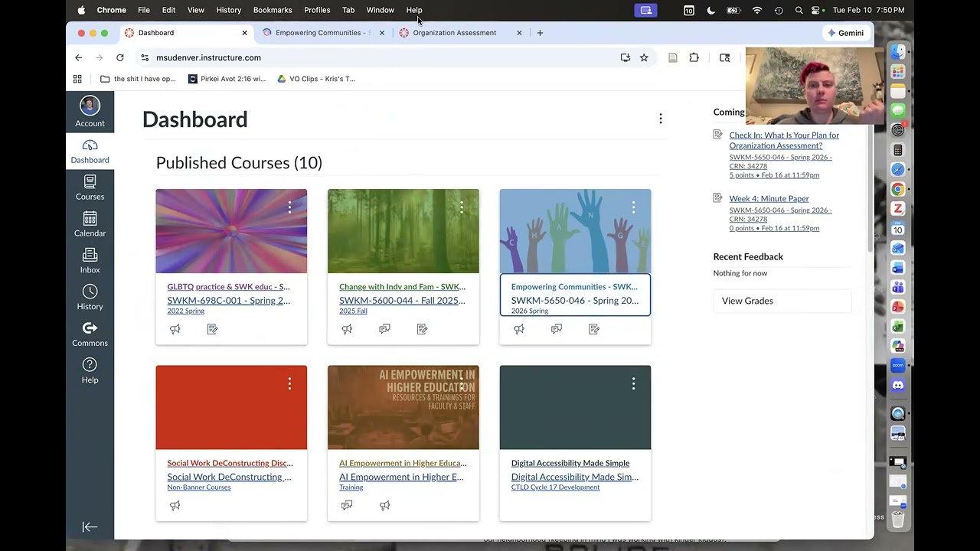
Task: Click the GLBTQ course card image
Action: point(231,231)
